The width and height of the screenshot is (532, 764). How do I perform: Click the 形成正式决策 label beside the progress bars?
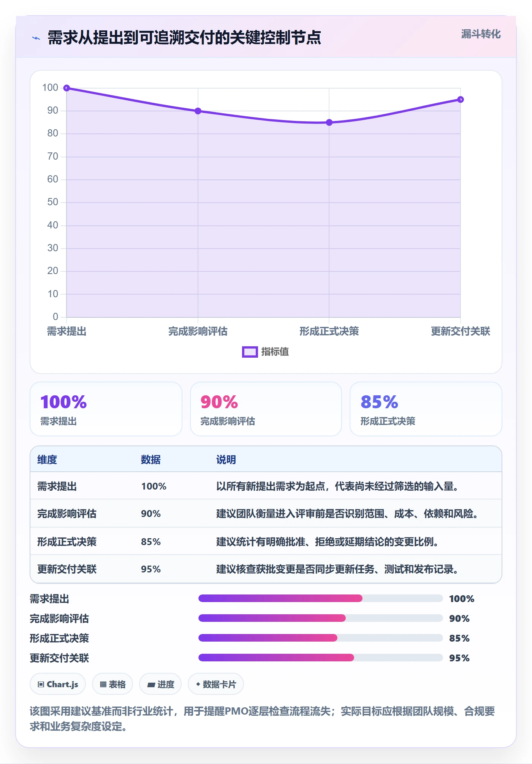[x=59, y=638]
